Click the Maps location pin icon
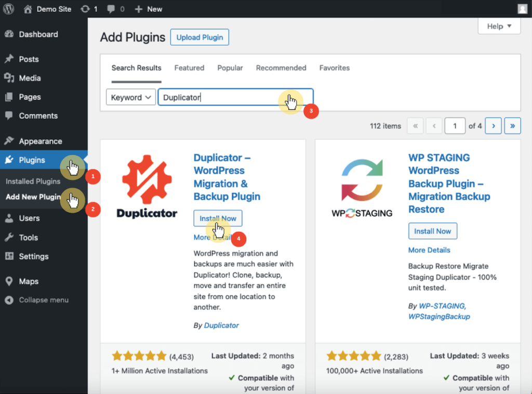Viewport: 532px width, 394px height. click(9, 281)
